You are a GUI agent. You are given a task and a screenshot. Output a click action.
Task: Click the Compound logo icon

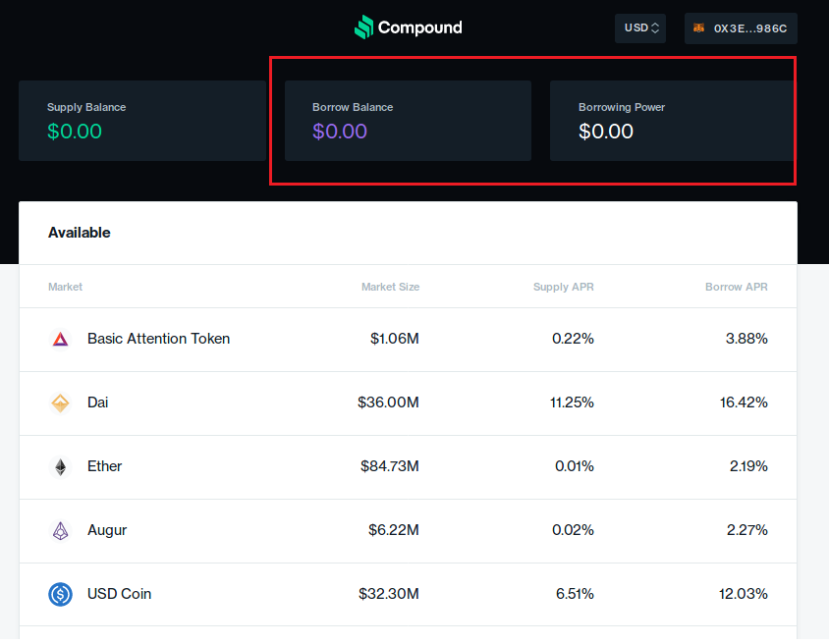[363, 27]
